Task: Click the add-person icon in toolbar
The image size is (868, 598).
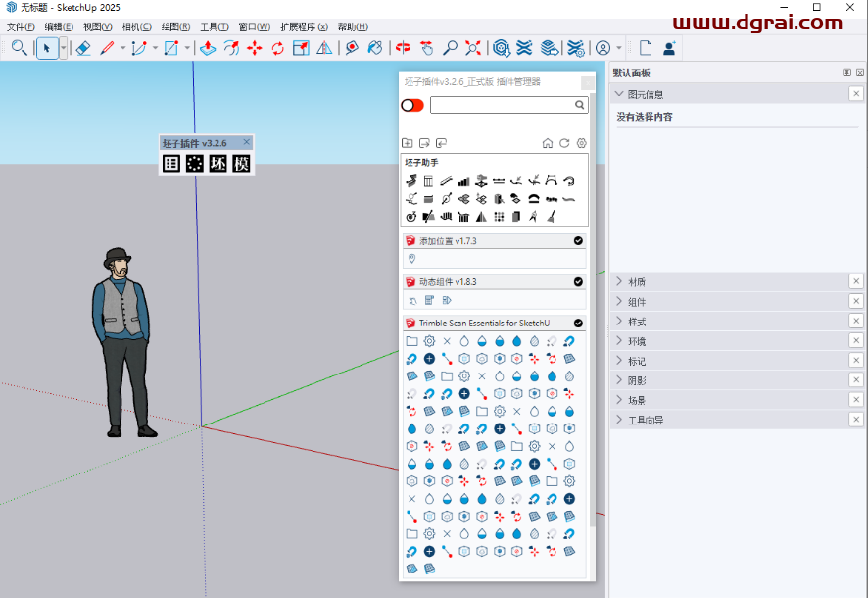Action: (x=669, y=48)
